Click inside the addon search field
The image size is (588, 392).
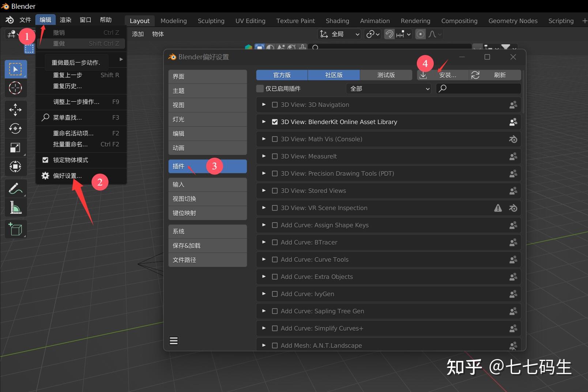pyautogui.click(x=479, y=89)
